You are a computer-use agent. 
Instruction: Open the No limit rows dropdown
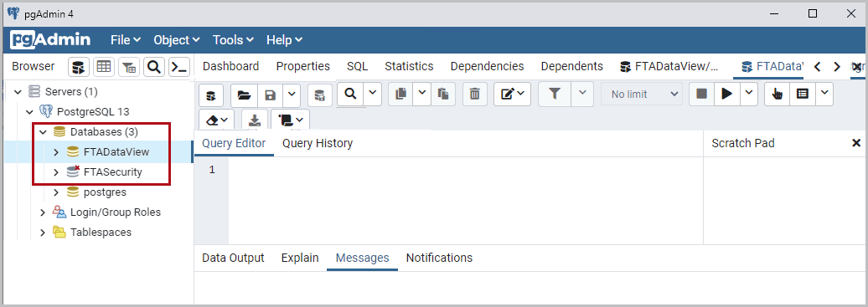[642, 95]
